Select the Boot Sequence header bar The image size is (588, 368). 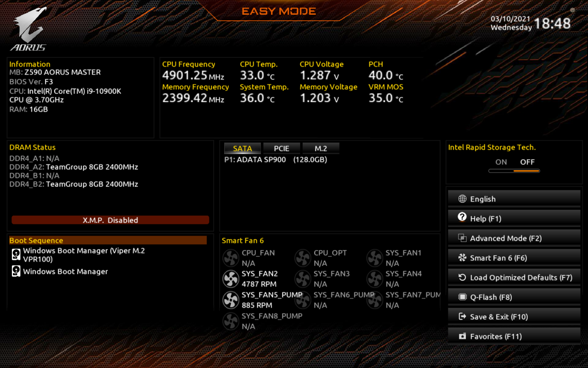108,240
